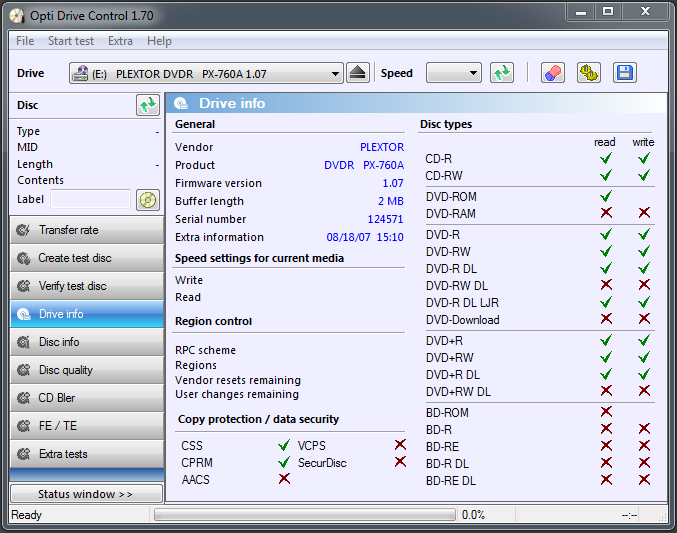The height and width of the screenshot is (533, 677).
Task: Click the 0.0% progress value
Action: click(x=473, y=515)
